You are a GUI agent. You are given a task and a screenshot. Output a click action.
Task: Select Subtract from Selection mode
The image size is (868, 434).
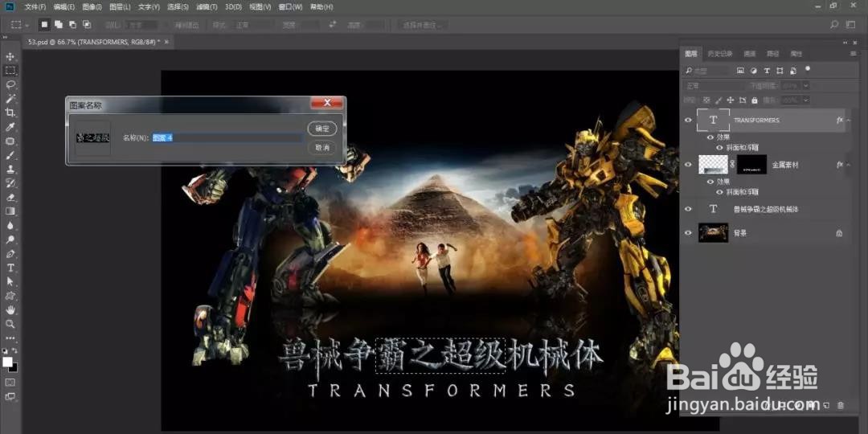click(x=72, y=24)
